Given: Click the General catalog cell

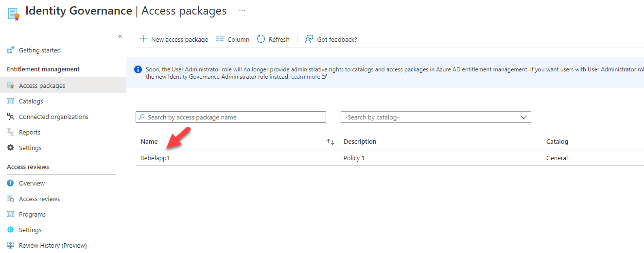Looking at the screenshot, I should [557, 158].
